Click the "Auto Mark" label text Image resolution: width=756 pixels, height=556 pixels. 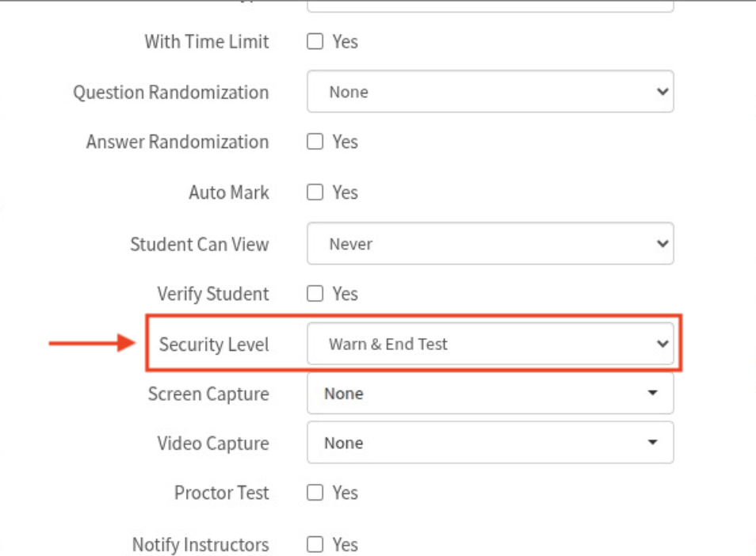[229, 192]
